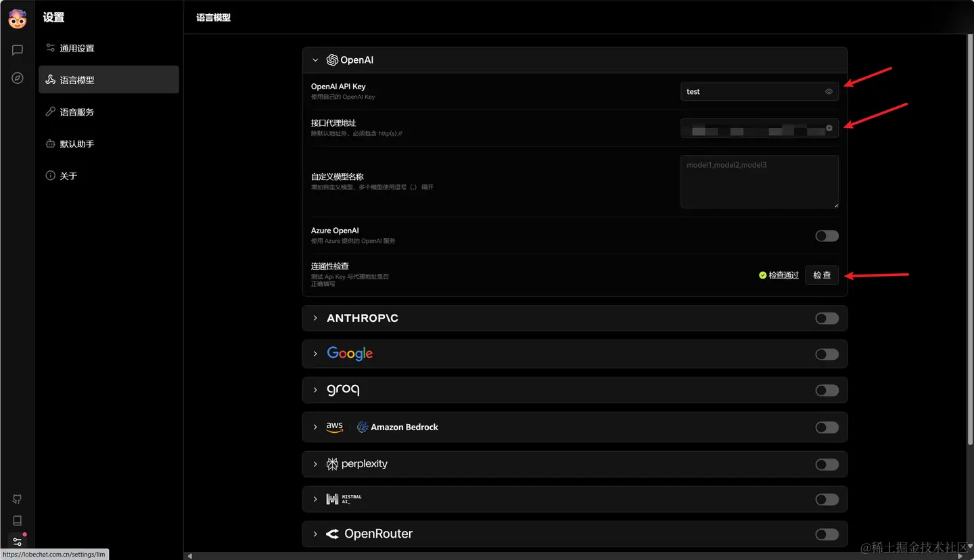The height and width of the screenshot is (560, 974).
Task: Enable the Azure OpenAI switch
Action: [827, 236]
